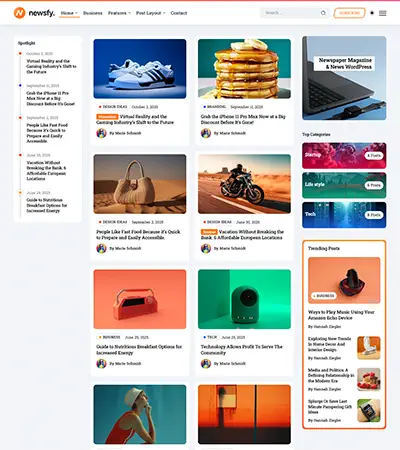Click the author avatar under the red radio post
Image resolution: width=400 pixels, height=450 pixels.
(x=101, y=364)
